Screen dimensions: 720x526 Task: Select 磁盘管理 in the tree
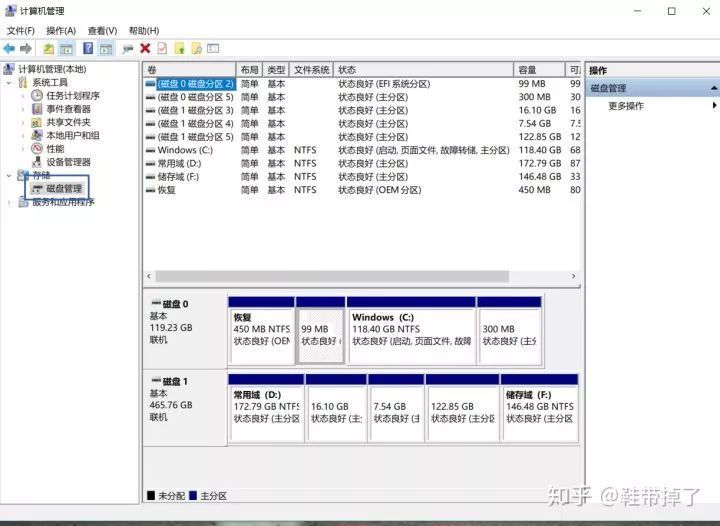point(64,189)
